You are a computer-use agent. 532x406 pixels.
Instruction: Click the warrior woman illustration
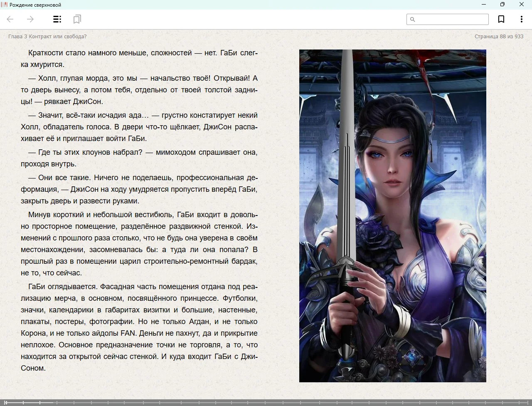point(392,215)
